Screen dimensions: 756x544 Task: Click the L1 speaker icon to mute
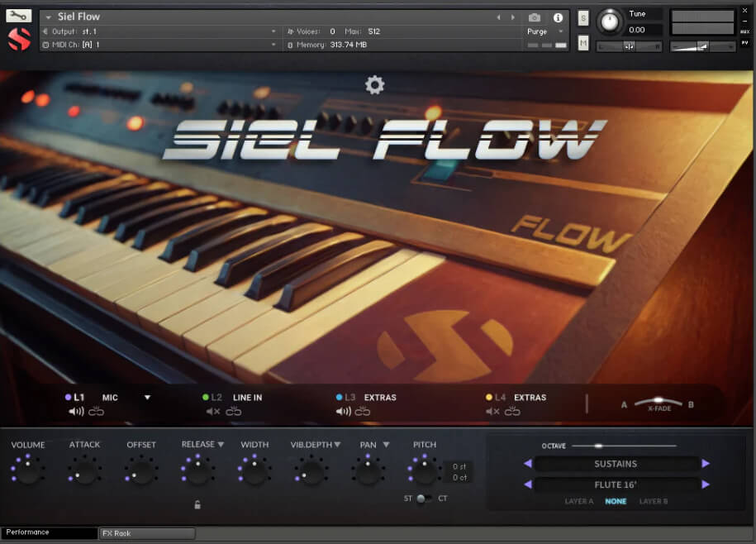pyautogui.click(x=76, y=412)
